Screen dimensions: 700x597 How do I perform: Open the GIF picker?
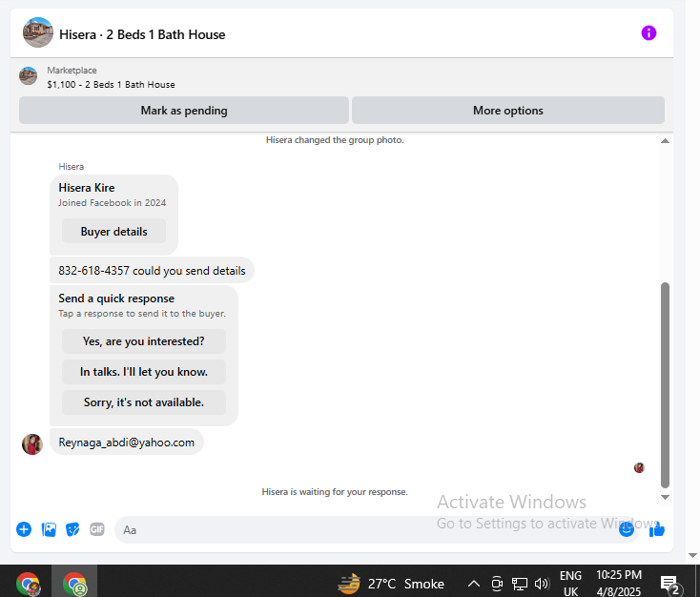97,529
